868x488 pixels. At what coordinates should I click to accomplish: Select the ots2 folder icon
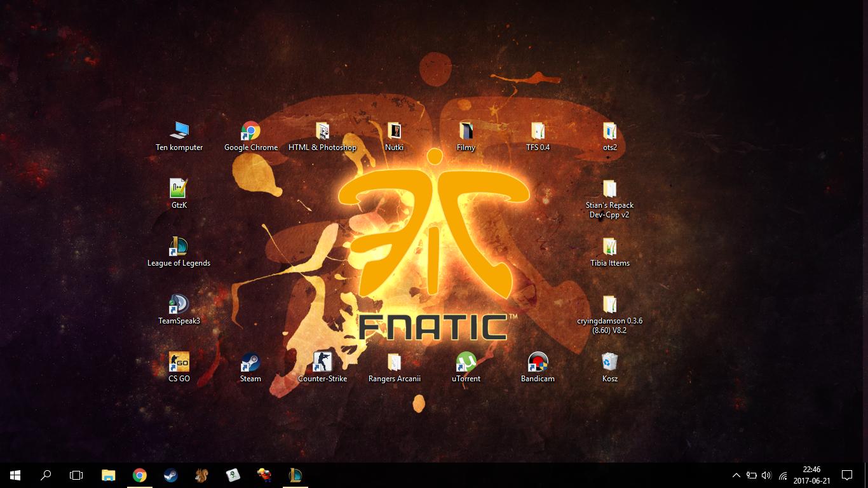tap(609, 137)
